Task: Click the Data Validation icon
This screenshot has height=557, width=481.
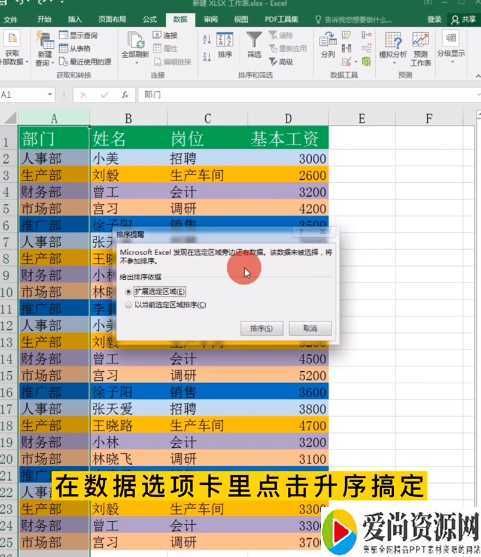Action: (x=346, y=61)
